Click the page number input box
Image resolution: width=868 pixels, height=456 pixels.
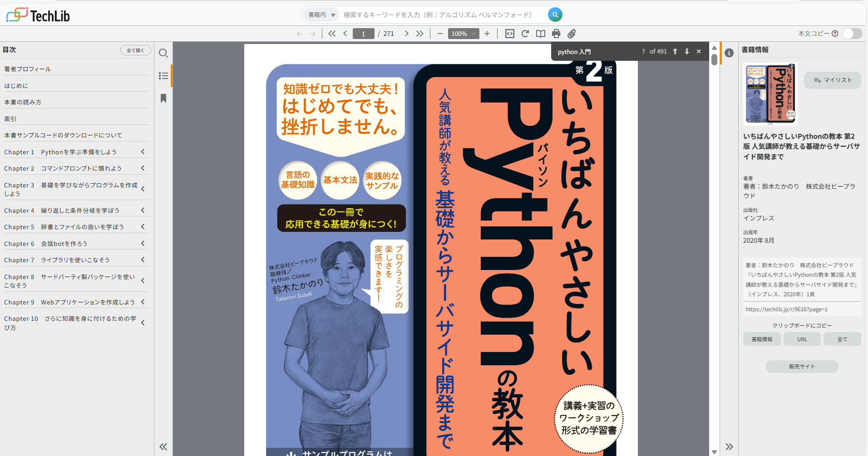tap(364, 34)
